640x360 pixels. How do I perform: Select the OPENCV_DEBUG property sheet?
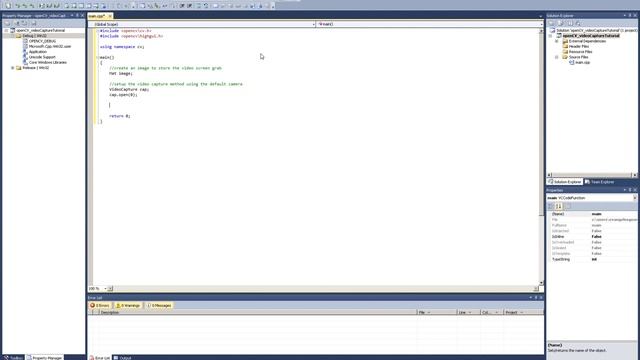coord(42,41)
